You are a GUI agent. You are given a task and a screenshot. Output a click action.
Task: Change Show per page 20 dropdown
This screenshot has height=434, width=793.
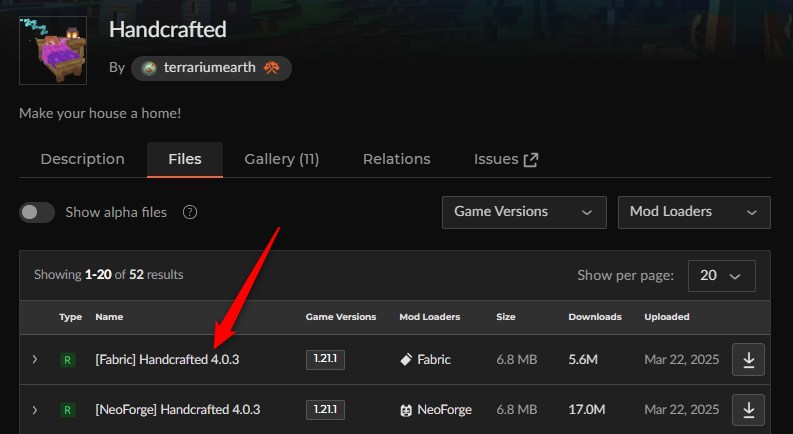(x=722, y=276)
